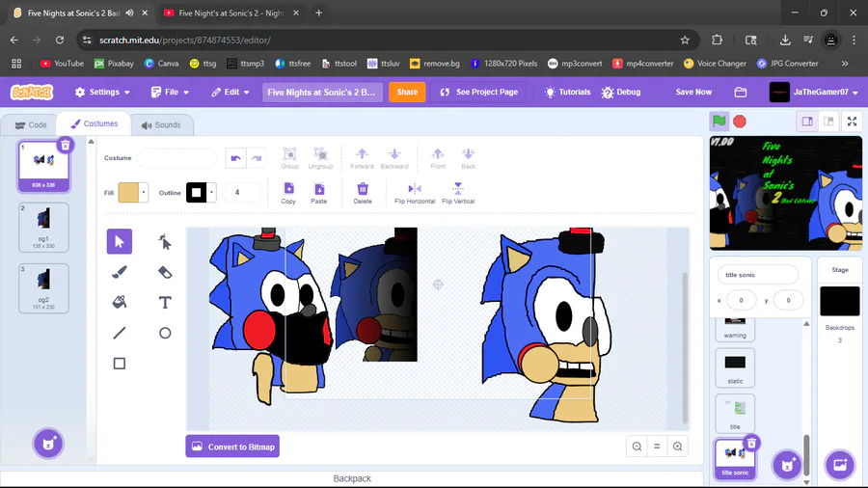This screenshot has width=868, height=488.
Task: Select the Eraser tool
Action: click(165, 272)
